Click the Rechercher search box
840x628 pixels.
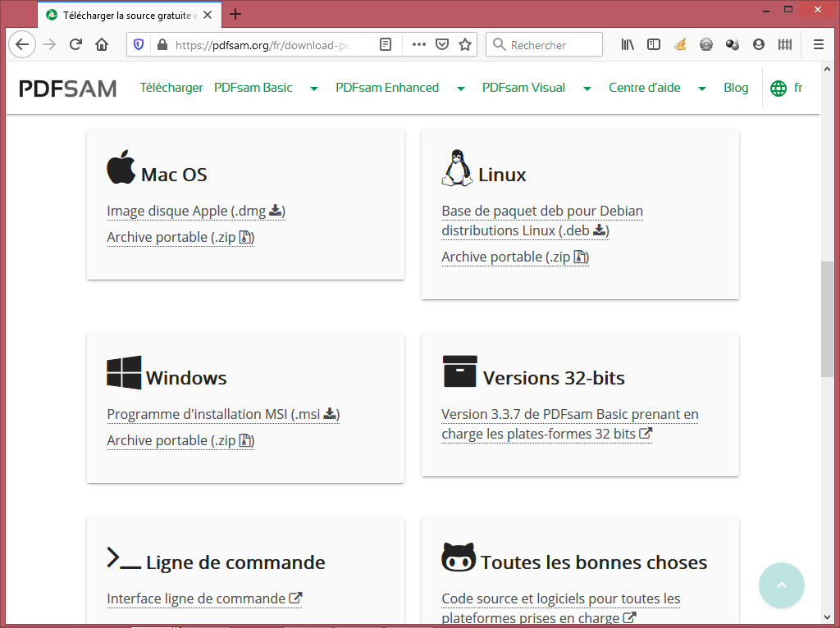(545, 44)
